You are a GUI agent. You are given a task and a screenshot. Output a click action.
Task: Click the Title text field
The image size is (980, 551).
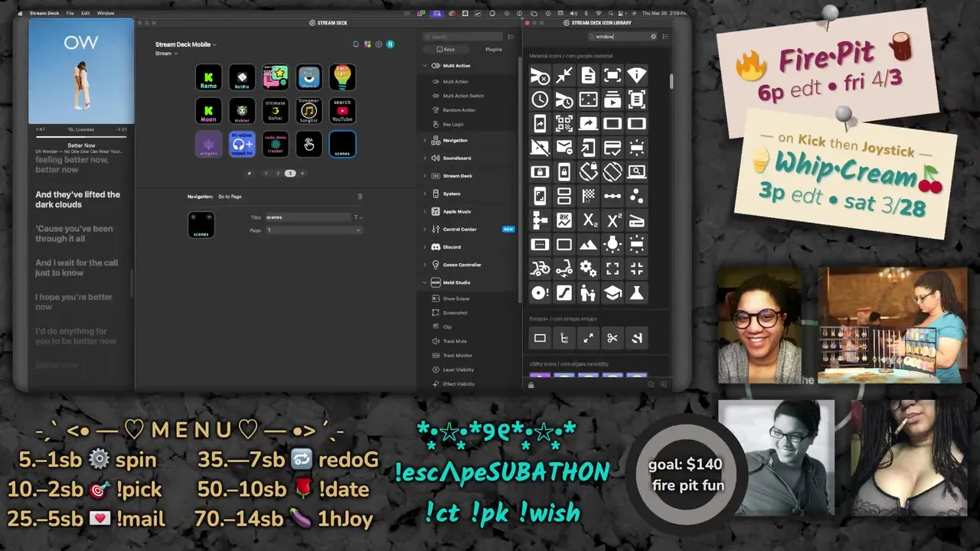point(308,217)
